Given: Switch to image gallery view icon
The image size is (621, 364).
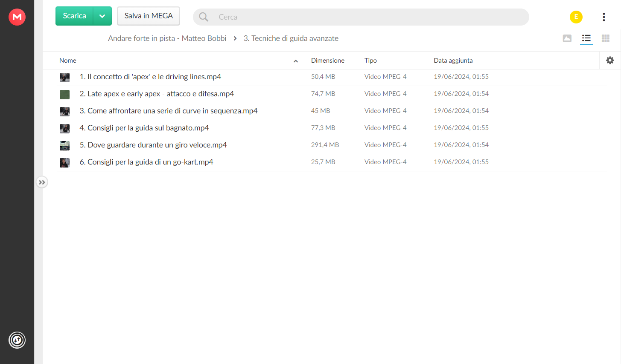Looking at the screenshot, I should point(567,38).
